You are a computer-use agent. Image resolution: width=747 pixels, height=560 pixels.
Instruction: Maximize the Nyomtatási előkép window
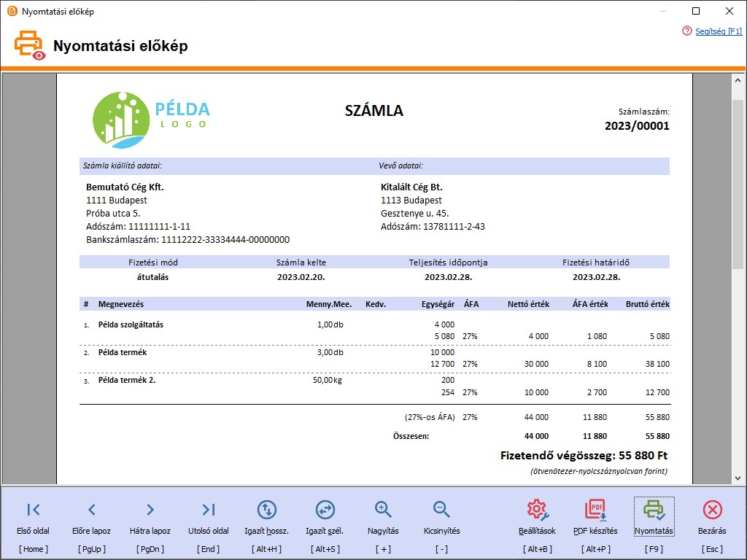pyautogui.click(x=696, y=11)
